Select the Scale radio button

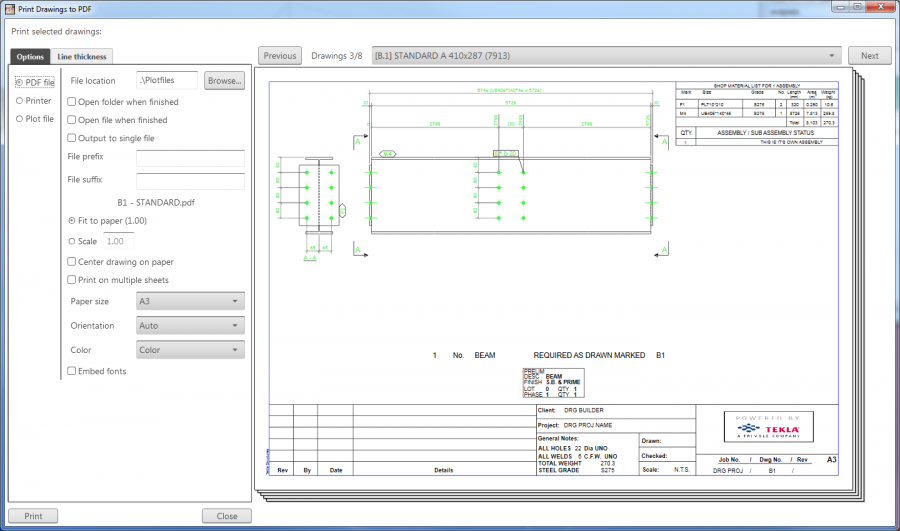point(72,241)
